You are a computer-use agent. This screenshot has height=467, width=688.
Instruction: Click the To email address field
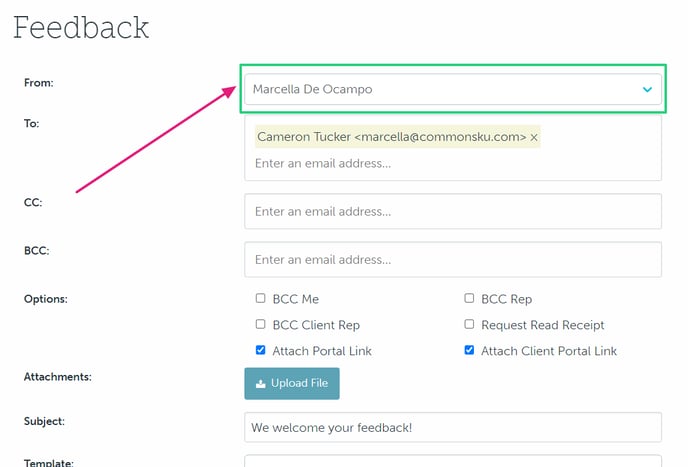pos(452,163)
